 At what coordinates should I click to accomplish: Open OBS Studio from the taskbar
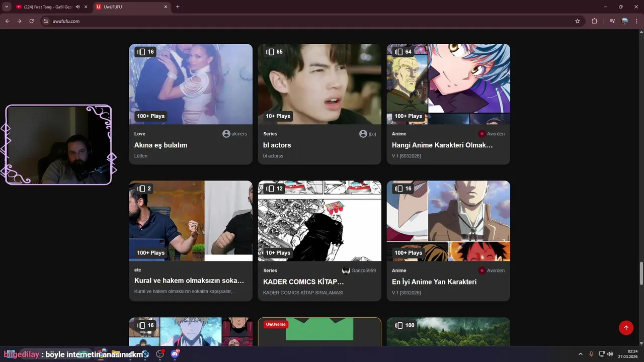(160, 353)
